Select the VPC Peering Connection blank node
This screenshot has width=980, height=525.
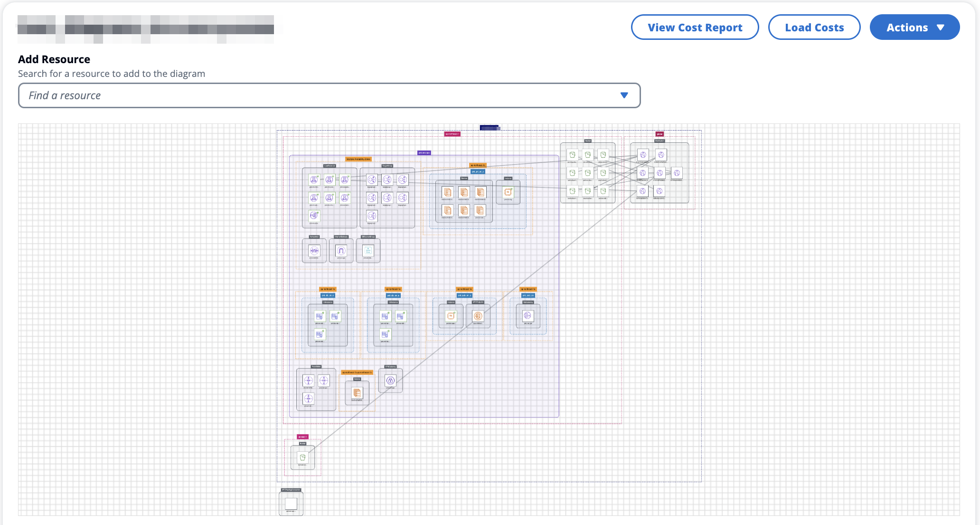291,504
